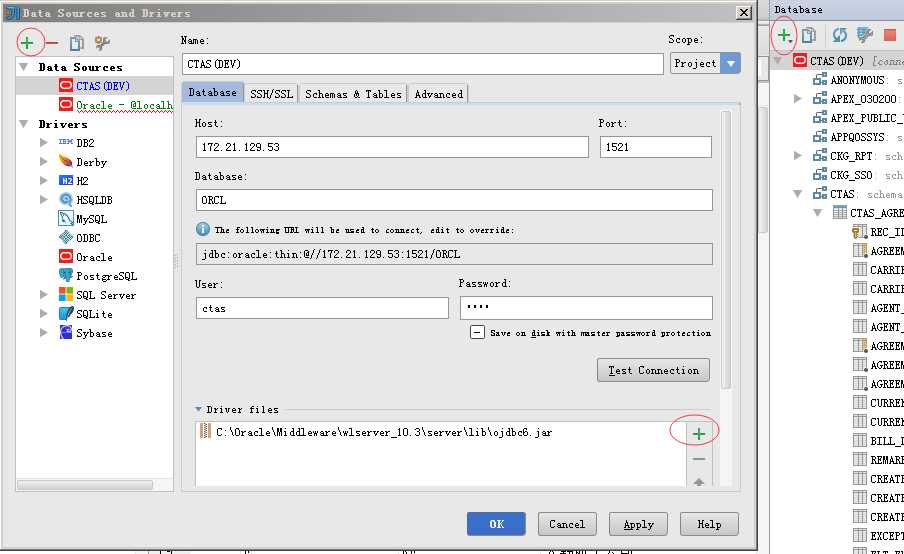Expand the HSQLDB driver node
Viewport: 904px width, 554px height.
point(44,200)
